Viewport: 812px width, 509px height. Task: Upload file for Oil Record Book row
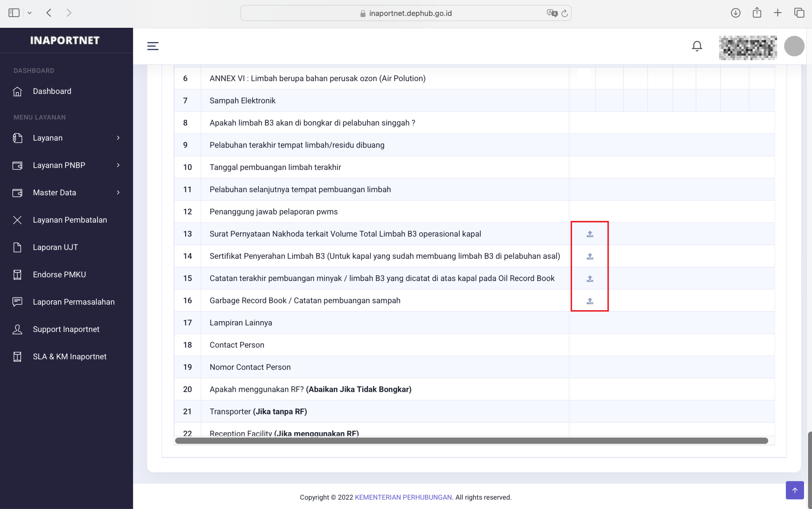pyautogui.click(x=590, y=278)
